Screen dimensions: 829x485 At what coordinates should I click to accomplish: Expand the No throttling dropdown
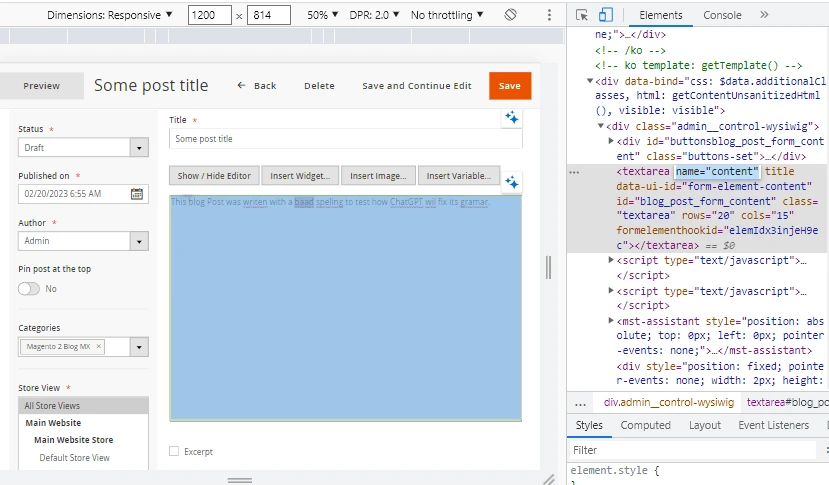pyautogui.click(x=447, y=15)
